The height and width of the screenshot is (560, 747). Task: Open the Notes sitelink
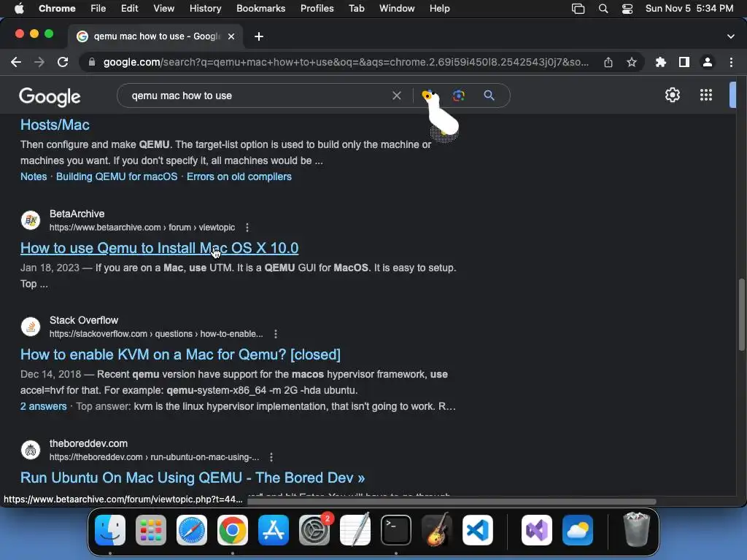click(34, 176)
